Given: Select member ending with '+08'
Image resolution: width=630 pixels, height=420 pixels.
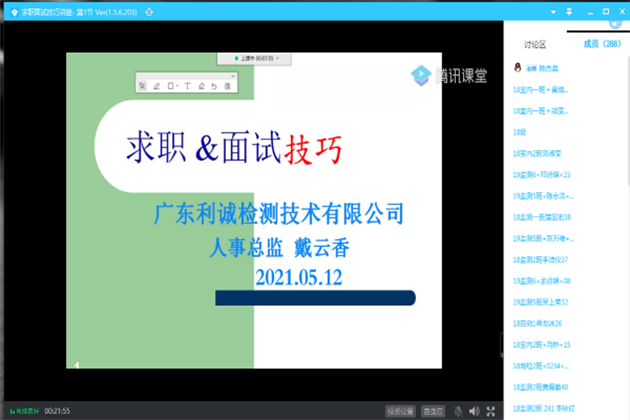Looking at the screenshot, I should [x=542, y=281].
